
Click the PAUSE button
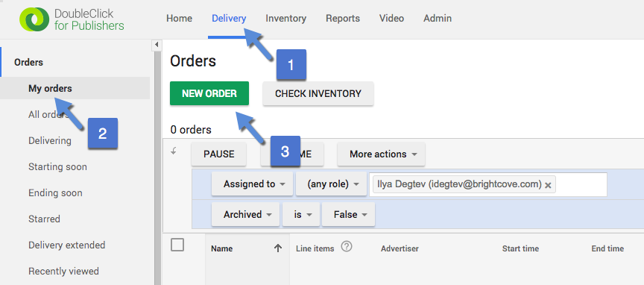(219, 154)
